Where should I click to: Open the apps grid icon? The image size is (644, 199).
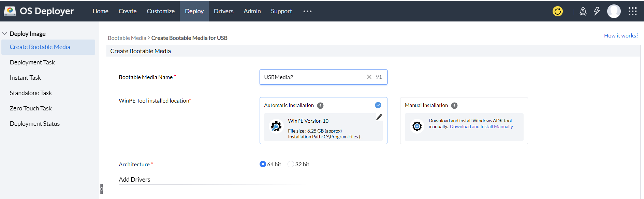(632, 11)
